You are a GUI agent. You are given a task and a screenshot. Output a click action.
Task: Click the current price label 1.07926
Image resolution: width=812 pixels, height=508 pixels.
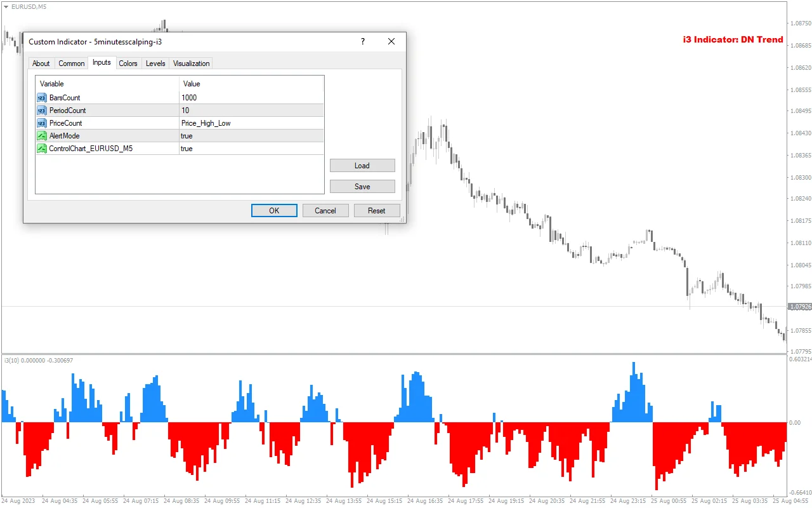coord(799,306)
